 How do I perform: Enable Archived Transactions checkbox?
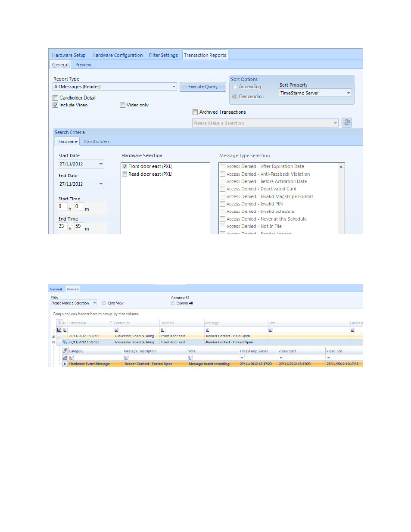tap(195, 112)
